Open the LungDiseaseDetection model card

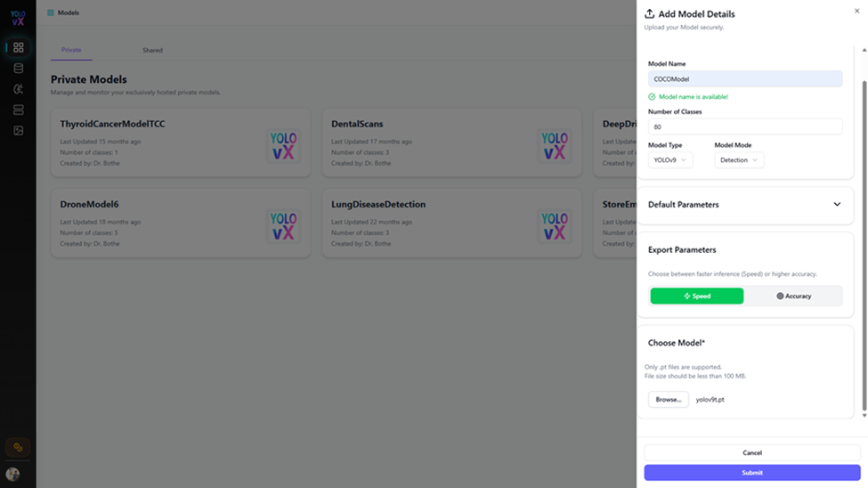point(451,223)
